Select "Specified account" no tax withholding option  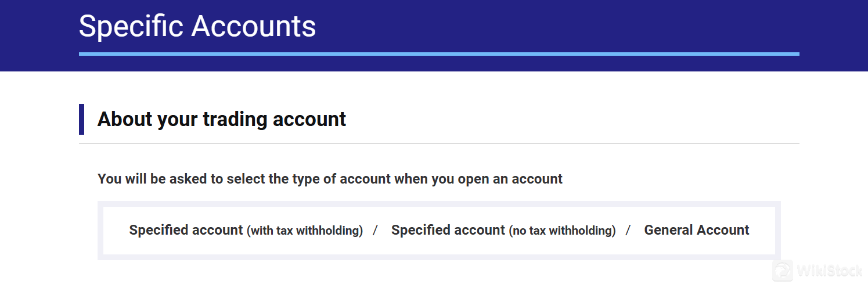click(448, 230)
